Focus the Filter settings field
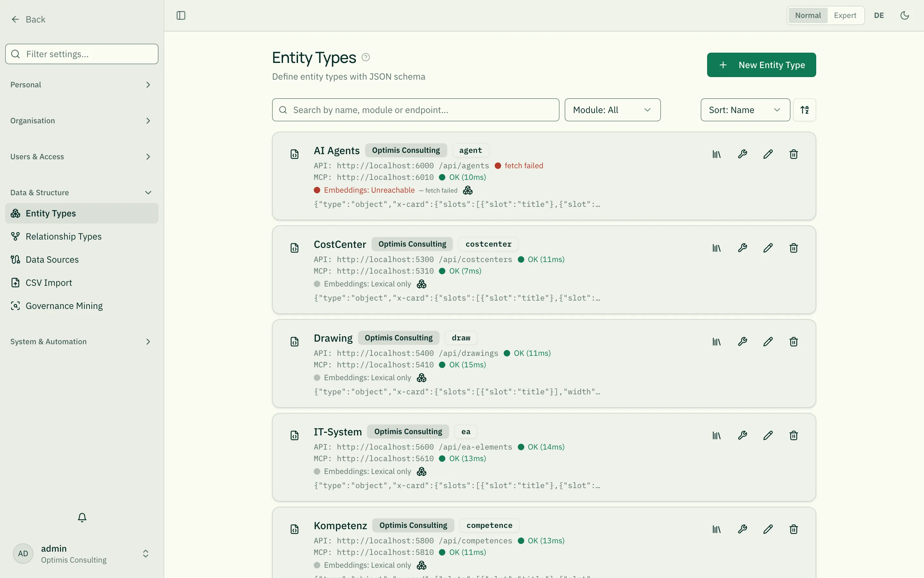Screen dimensions: 924x578 82,54
